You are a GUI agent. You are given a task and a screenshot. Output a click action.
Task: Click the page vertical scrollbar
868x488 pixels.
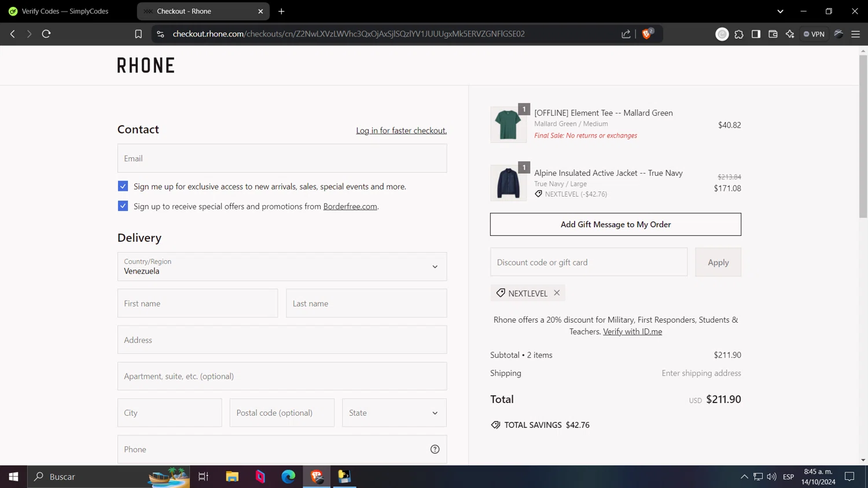[863, 137]
